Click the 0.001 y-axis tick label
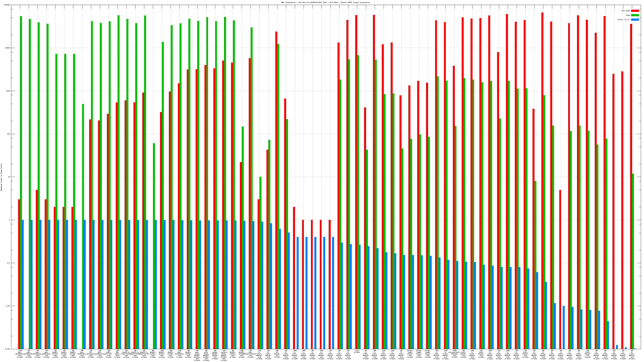644x362 pixels. click(7, 349)
